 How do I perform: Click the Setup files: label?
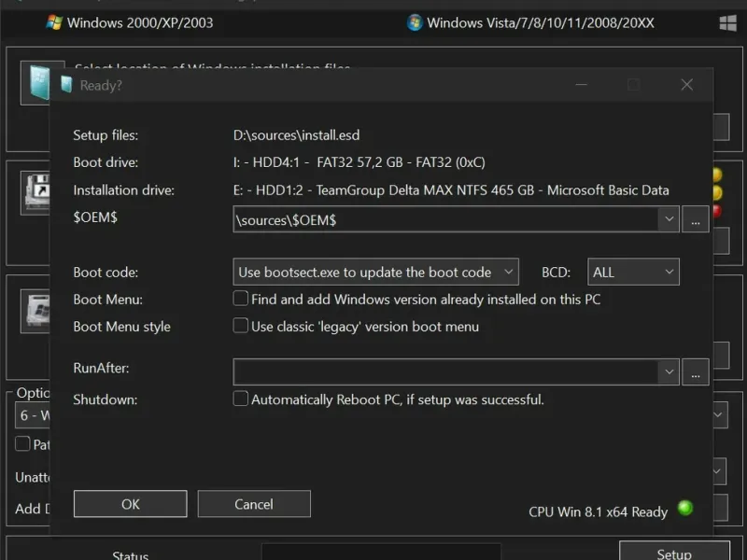coord(106,135)
